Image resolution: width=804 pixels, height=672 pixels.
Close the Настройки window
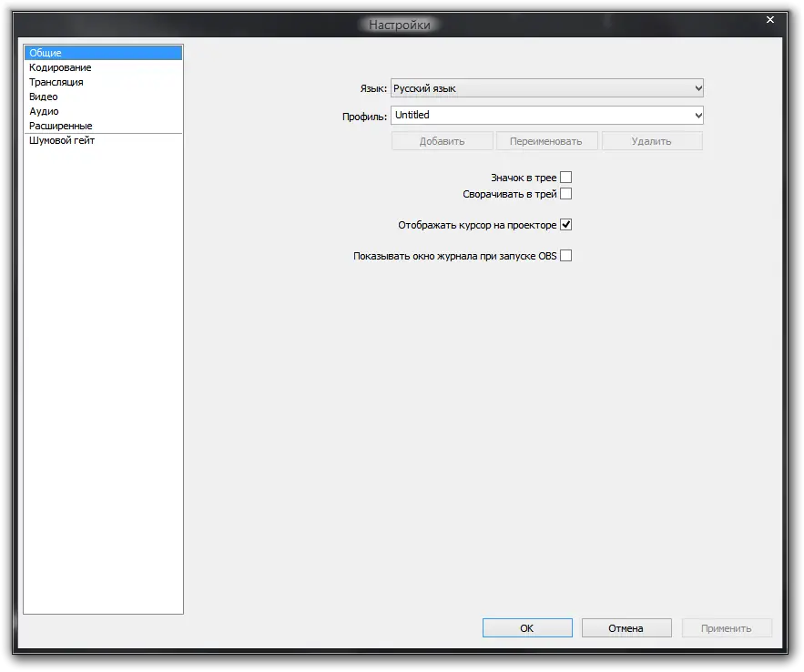click(770, 19)
